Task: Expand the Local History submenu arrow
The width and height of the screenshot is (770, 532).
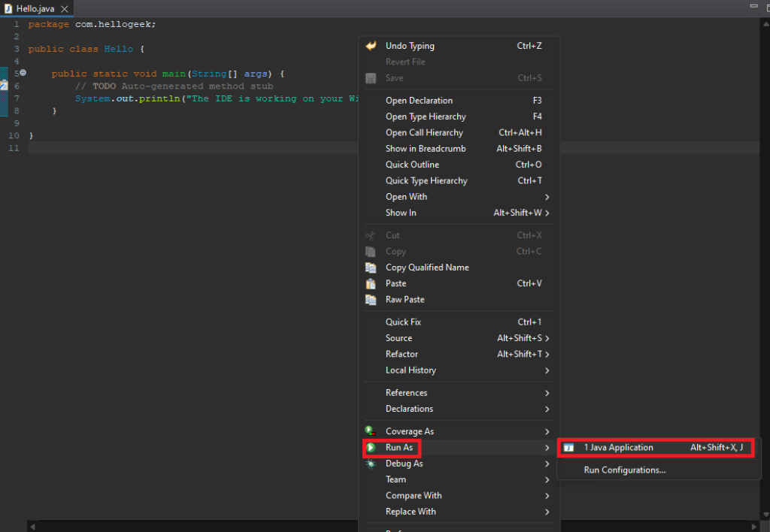Action: click(x=547, y=370)
